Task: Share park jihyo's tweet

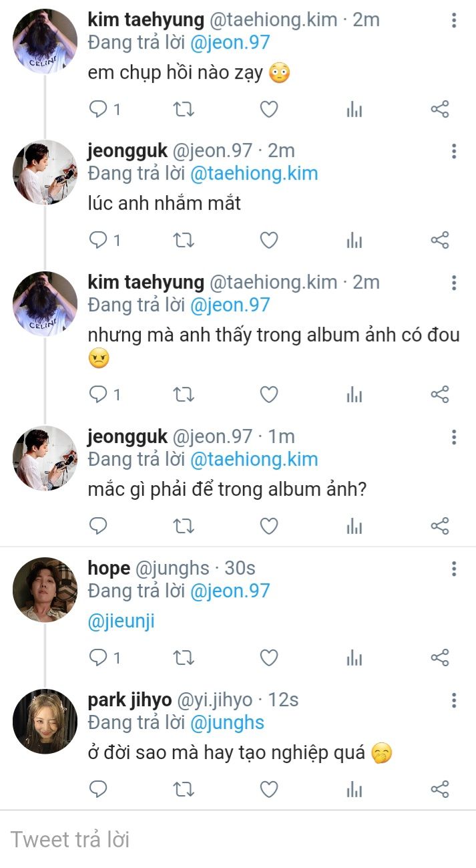Action: [439, 789]
